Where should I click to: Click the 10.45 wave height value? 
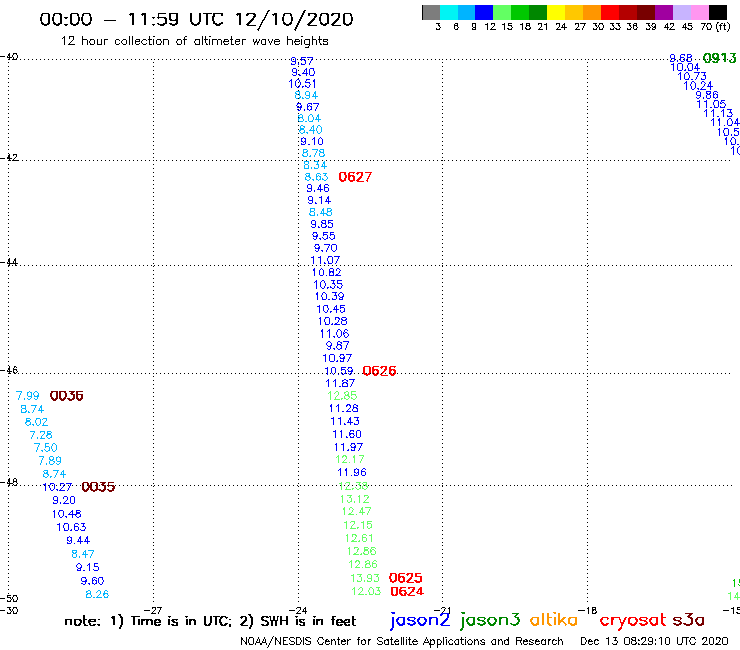(x=331, y=309)
